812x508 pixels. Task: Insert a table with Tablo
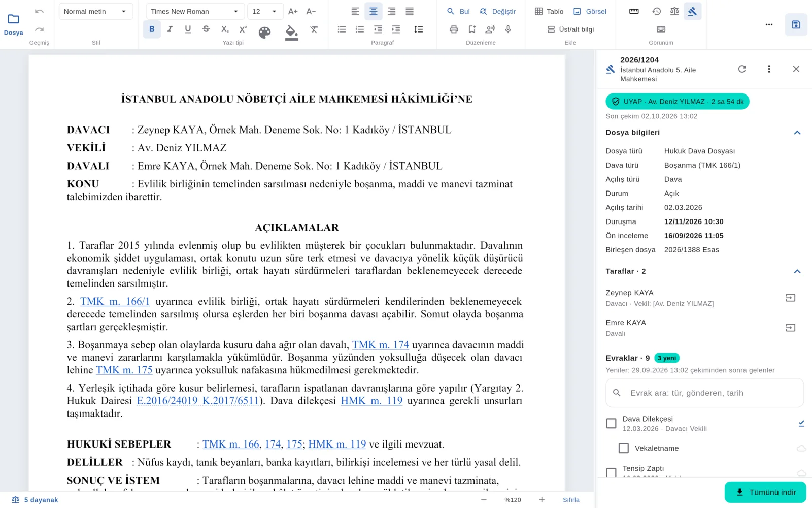(549, 11)
